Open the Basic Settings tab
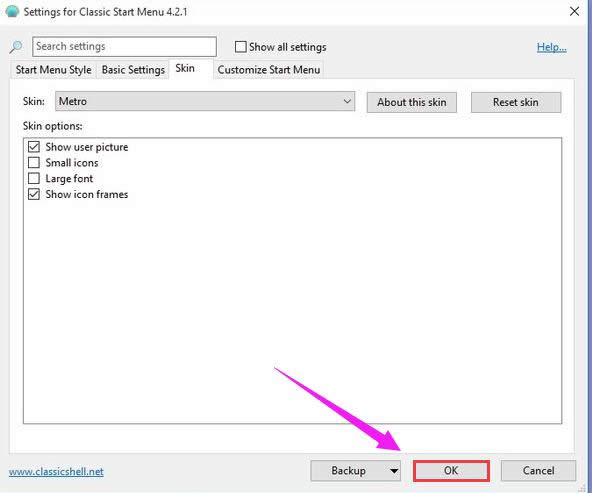592x493 pixels. [133, 70]
